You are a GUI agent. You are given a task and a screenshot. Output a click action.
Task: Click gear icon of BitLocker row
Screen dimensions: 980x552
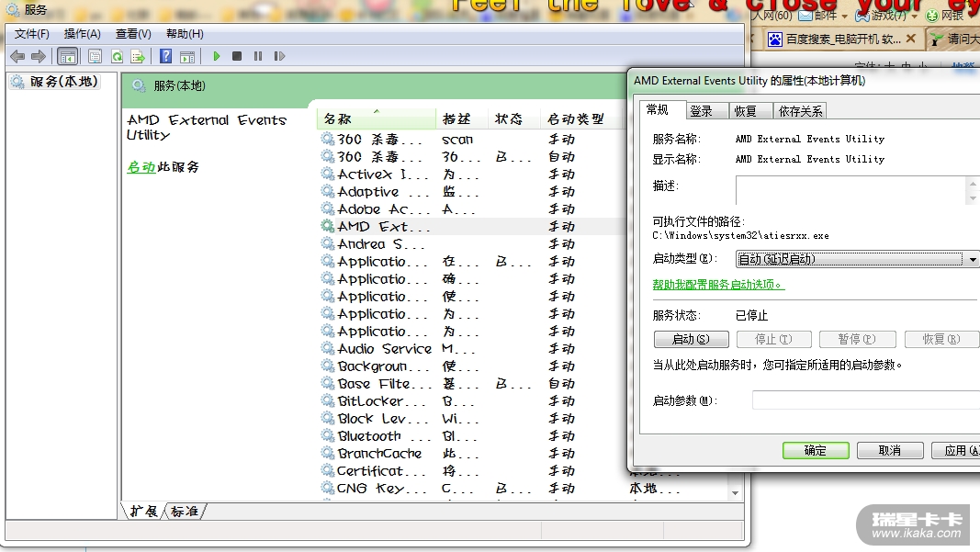coord(328,400)
